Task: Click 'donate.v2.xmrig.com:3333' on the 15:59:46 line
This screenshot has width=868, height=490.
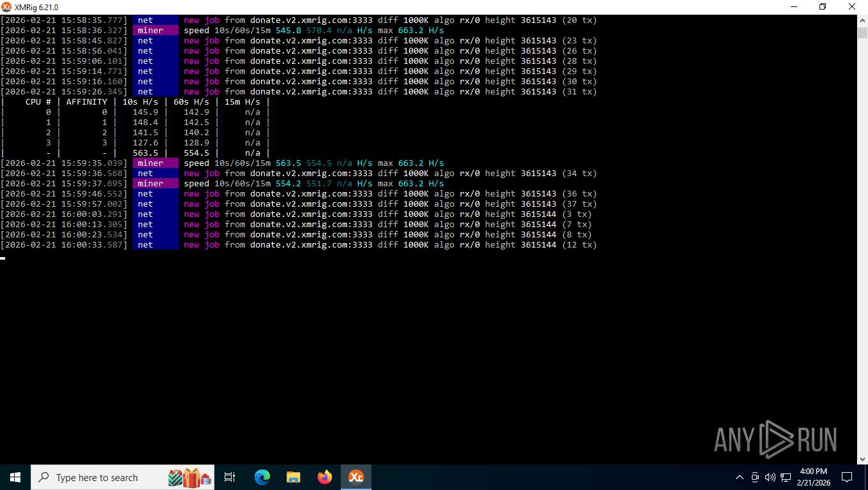Action: tap(311, 194)
